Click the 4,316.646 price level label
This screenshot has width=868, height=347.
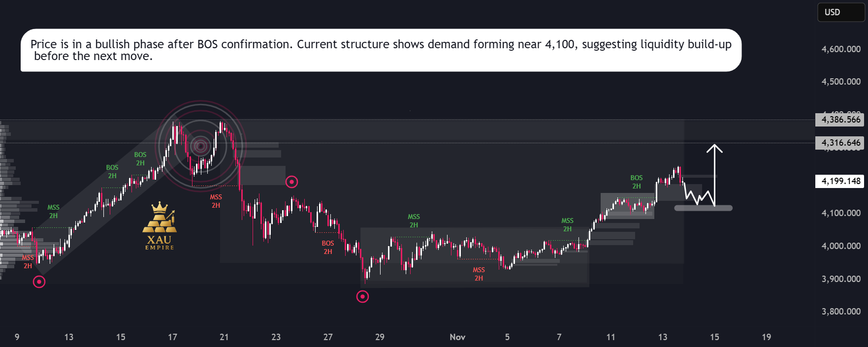click(x=841, y=143)
